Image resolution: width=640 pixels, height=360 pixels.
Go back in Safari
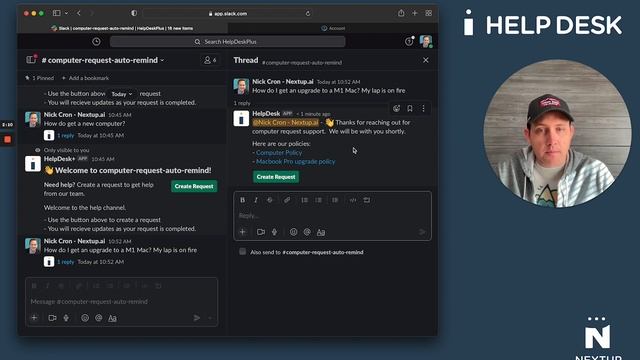[79, 13]
